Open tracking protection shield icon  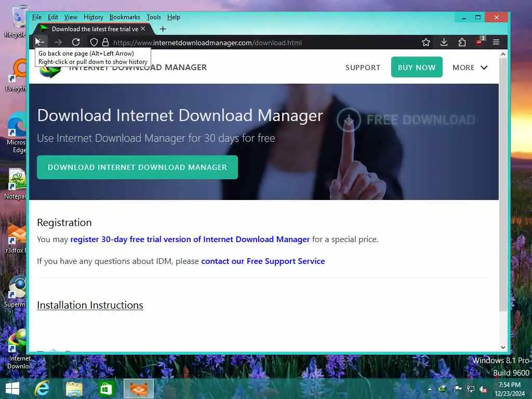(x=94, y=43)
